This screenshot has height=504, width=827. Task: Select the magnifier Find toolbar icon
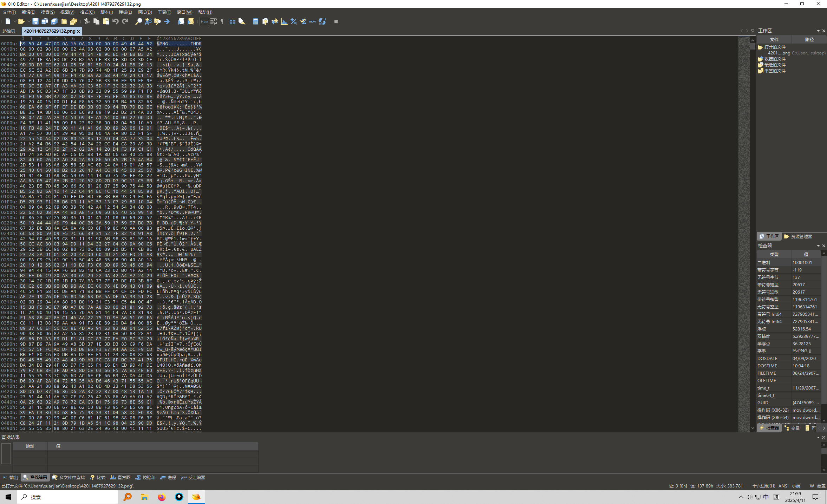[x=139, y=22]
